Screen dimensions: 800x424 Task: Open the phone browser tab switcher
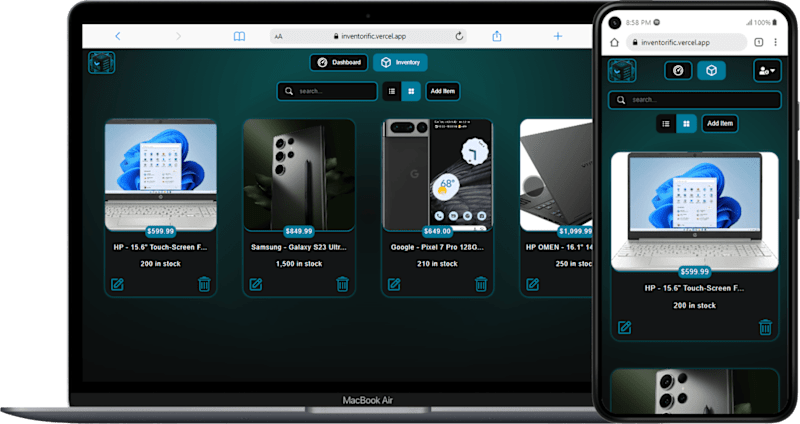coord(759,42)
